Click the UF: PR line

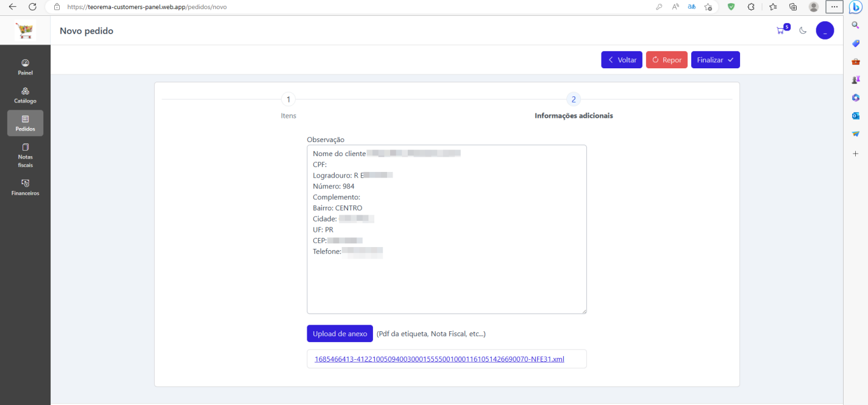pyautogui.click(x=323, y=230)
